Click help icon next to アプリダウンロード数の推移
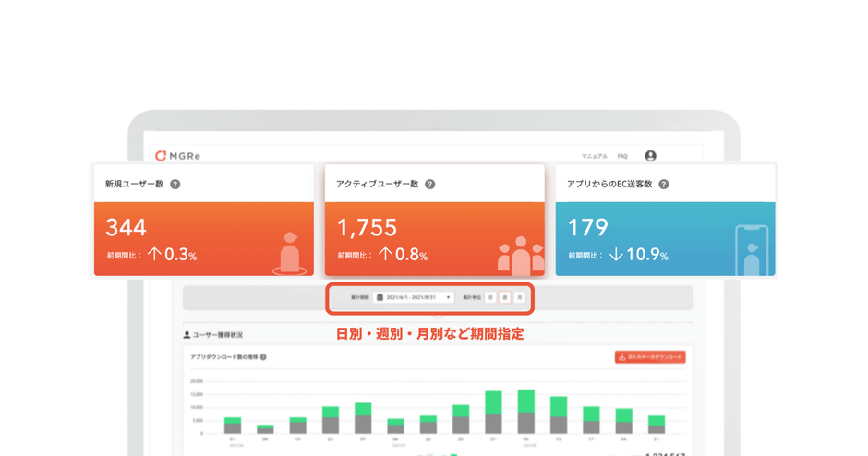The width and height of the screenshot is (868, 456). (263, 356)
